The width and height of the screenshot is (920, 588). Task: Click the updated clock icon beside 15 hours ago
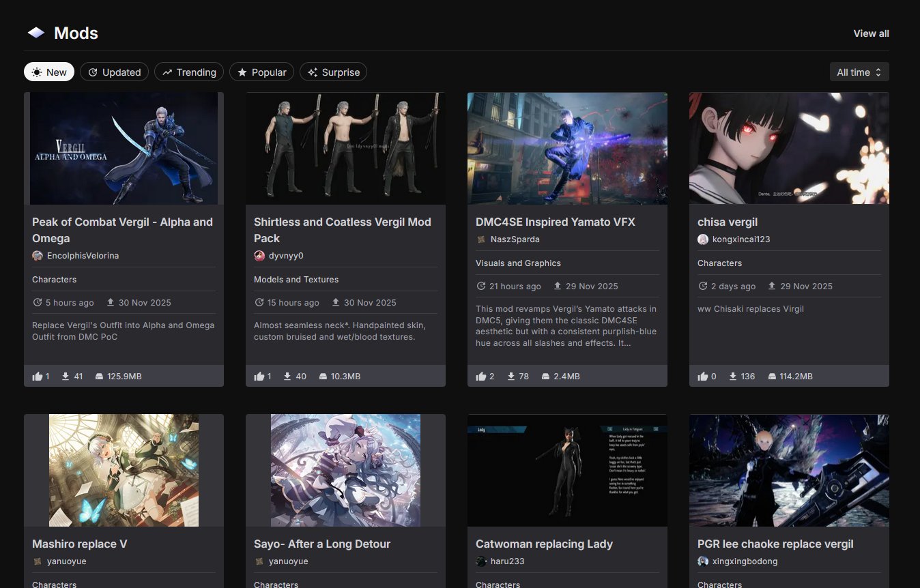259,302
